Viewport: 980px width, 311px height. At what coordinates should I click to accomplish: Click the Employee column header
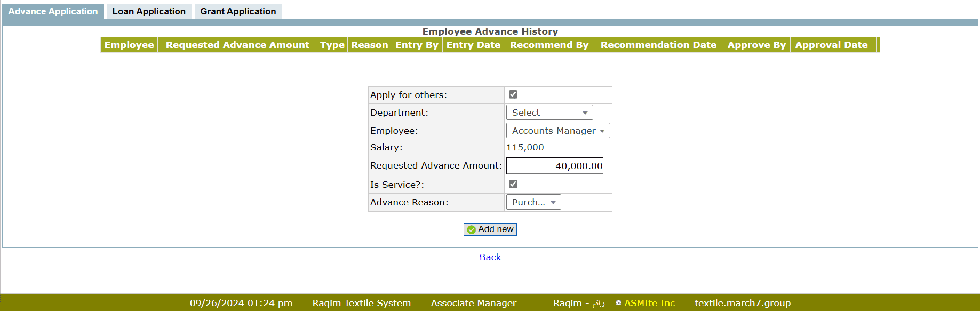click(129, 45)
